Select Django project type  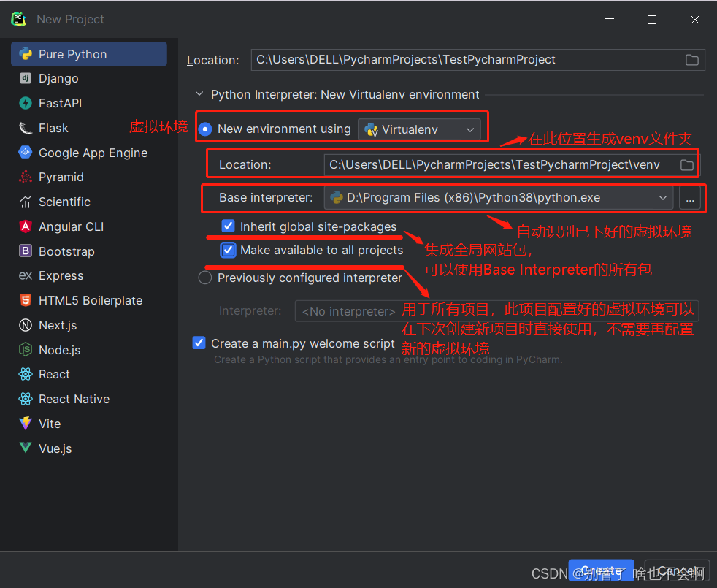tap(88, 78)
